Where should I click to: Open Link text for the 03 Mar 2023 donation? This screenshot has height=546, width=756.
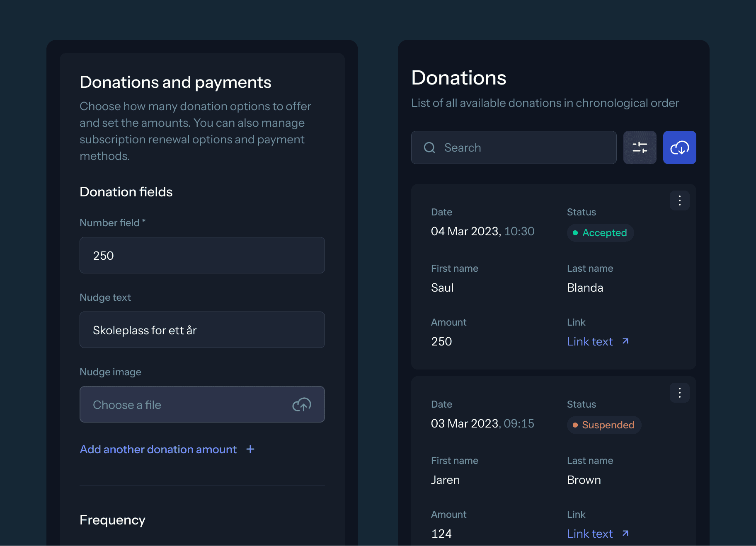point(590,534)
